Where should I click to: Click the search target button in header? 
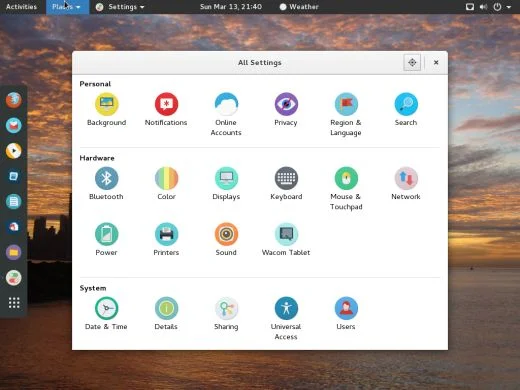coord(412,62)
